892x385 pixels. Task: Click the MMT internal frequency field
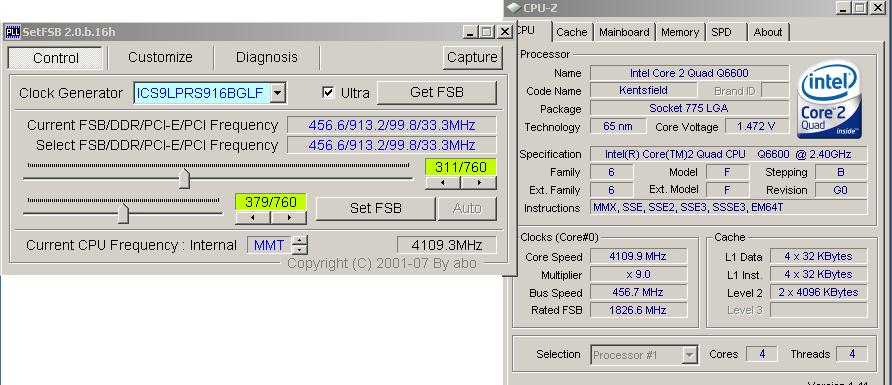click(269, 245)
